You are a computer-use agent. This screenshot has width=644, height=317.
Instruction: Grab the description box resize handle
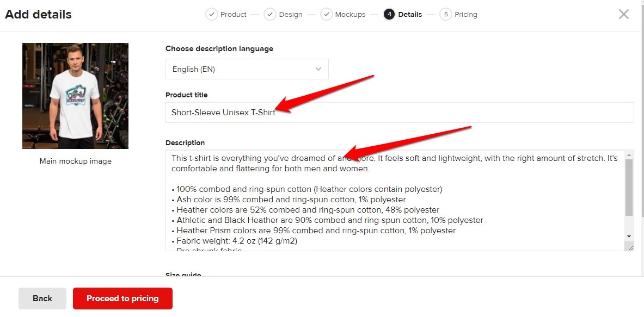tap(630, 247)
